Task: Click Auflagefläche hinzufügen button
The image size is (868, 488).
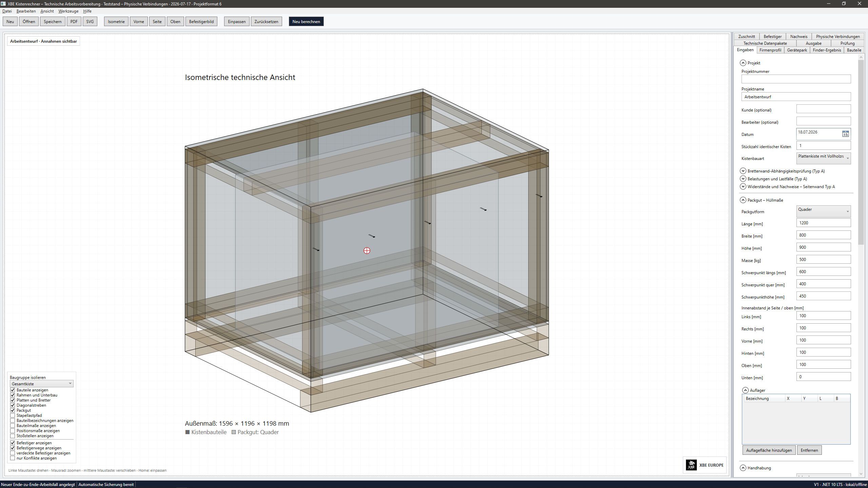Action: 769,450
